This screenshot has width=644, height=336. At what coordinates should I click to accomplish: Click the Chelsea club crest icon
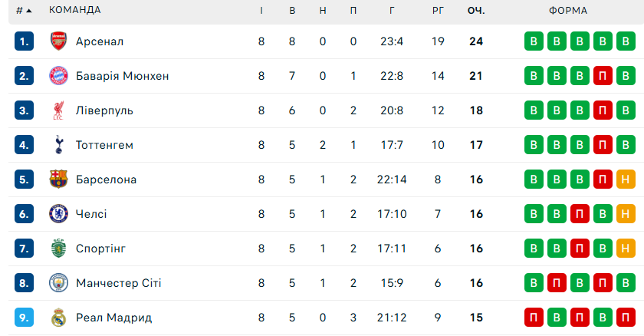58,214
